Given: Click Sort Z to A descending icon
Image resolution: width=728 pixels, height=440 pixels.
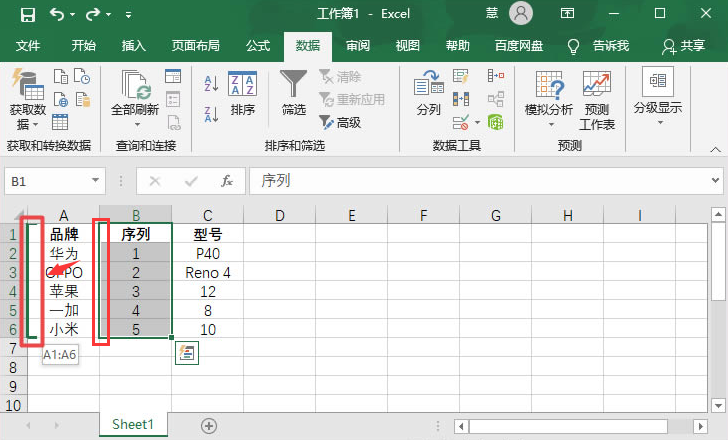Looking at the screenshot, I should coord(211,114).
